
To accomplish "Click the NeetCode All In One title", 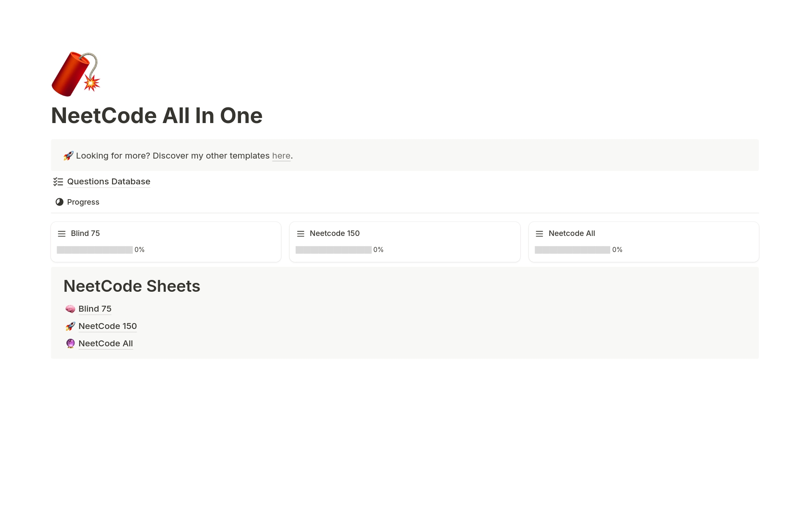I will [157, 116].
